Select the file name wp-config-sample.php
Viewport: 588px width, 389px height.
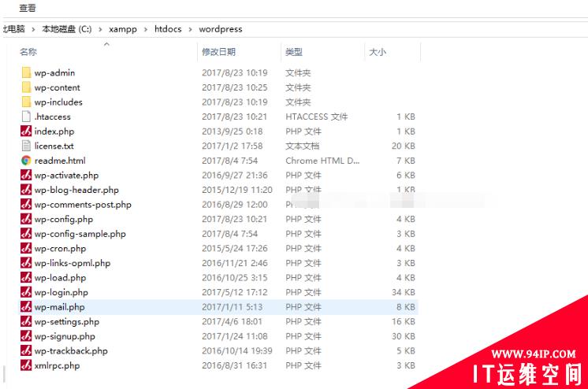pos(80,233)
